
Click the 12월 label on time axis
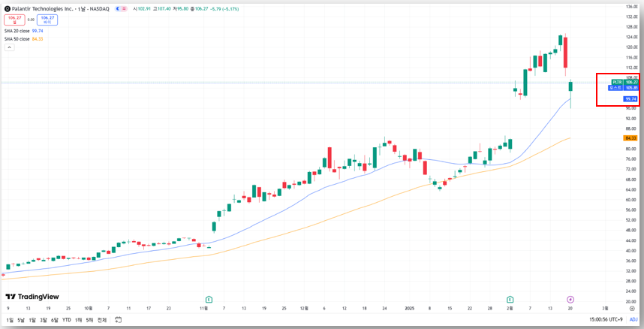coord(304,308)
